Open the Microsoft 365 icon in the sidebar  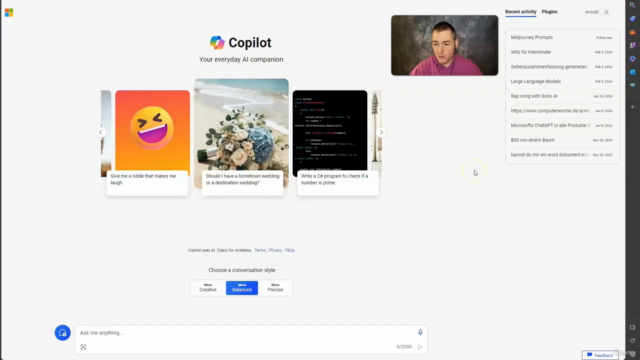[x=632, y=59]
